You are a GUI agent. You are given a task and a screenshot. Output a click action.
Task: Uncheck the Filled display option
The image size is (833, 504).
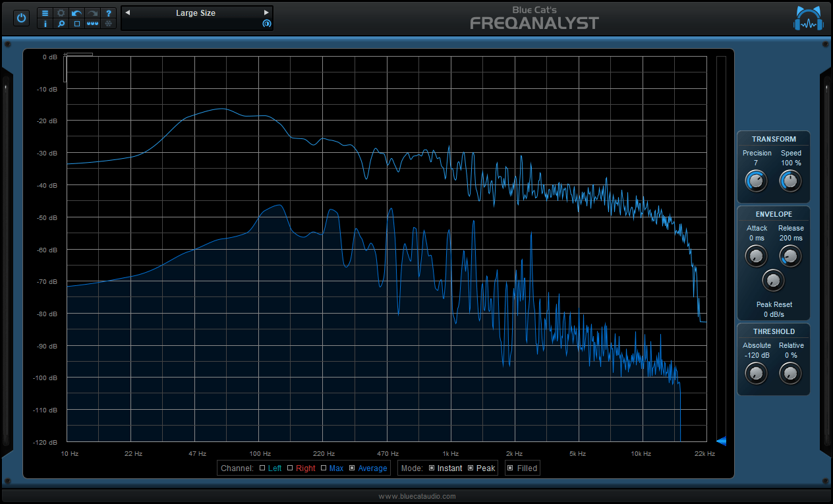(x=511, y=468)
